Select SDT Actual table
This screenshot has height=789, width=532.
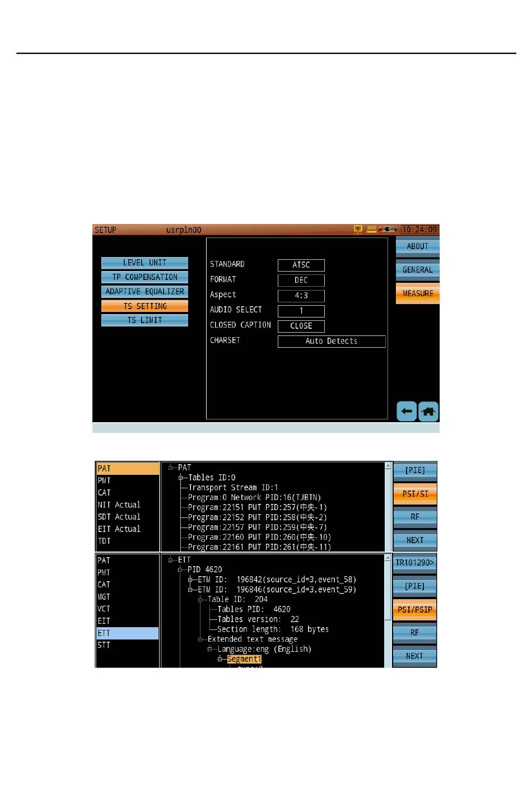[x=128, y=517]
